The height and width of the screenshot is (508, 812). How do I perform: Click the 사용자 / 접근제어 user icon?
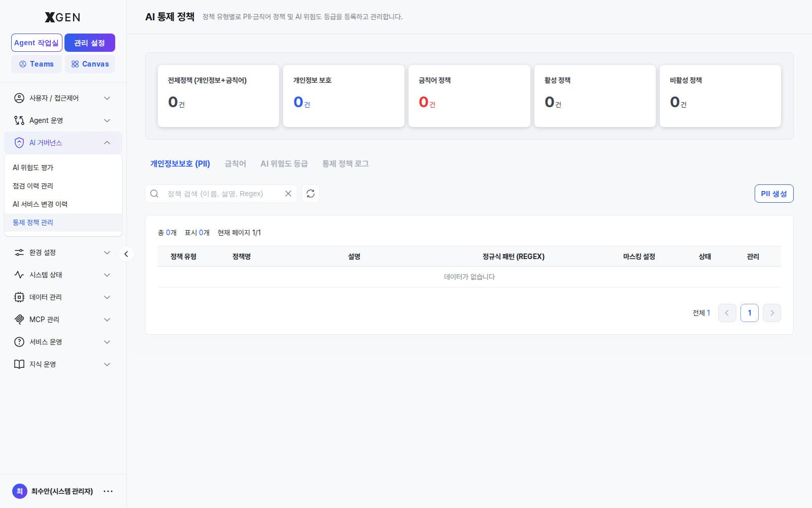click(19, 98)
